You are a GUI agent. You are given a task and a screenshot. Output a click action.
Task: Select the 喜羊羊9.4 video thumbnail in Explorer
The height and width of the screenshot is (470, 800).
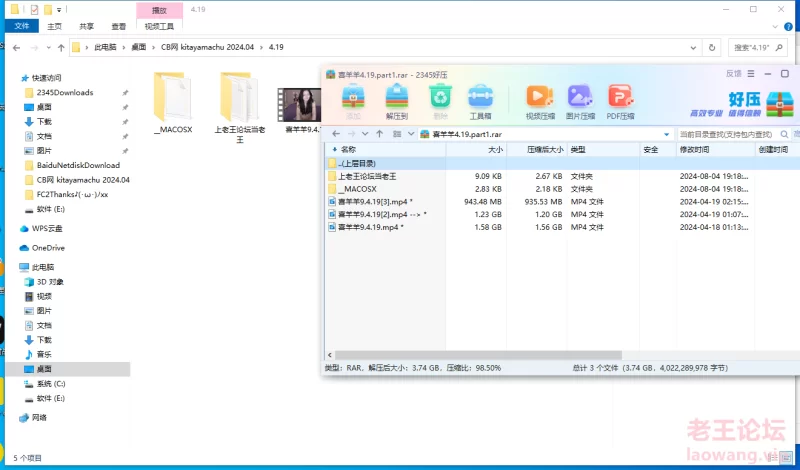click(299, 105)
